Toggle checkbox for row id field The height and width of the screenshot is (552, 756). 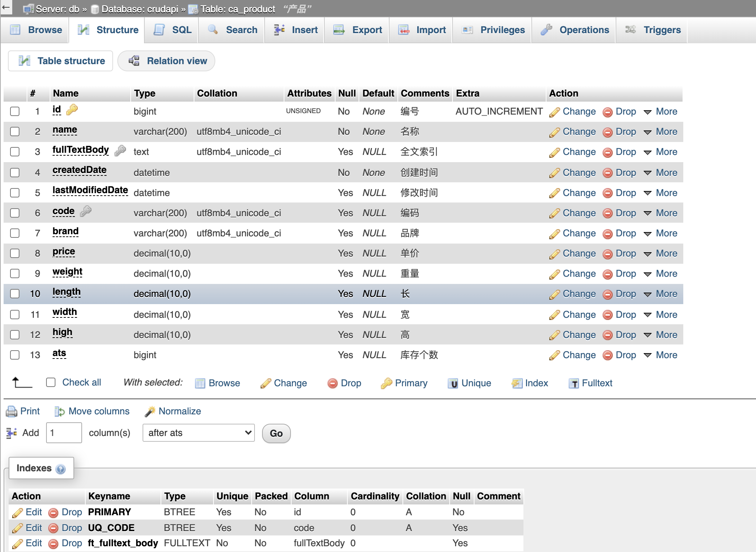[16, 111]
